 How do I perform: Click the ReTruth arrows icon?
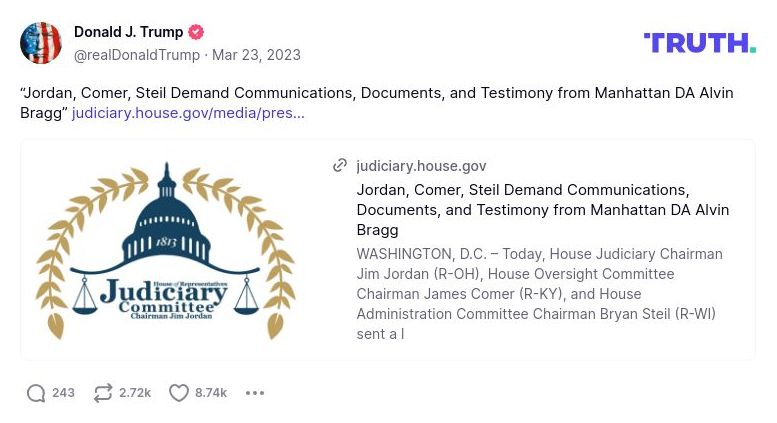coord(103,393)
